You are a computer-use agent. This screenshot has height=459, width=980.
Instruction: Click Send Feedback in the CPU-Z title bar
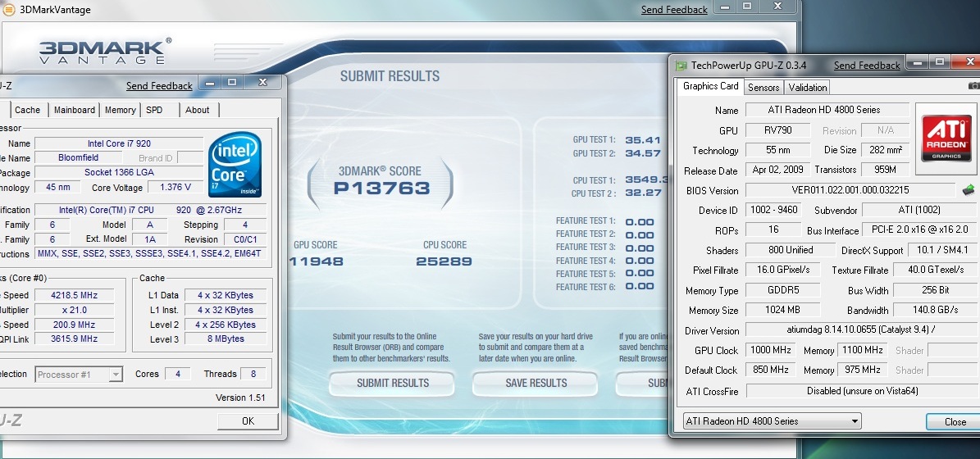[159, 85]
